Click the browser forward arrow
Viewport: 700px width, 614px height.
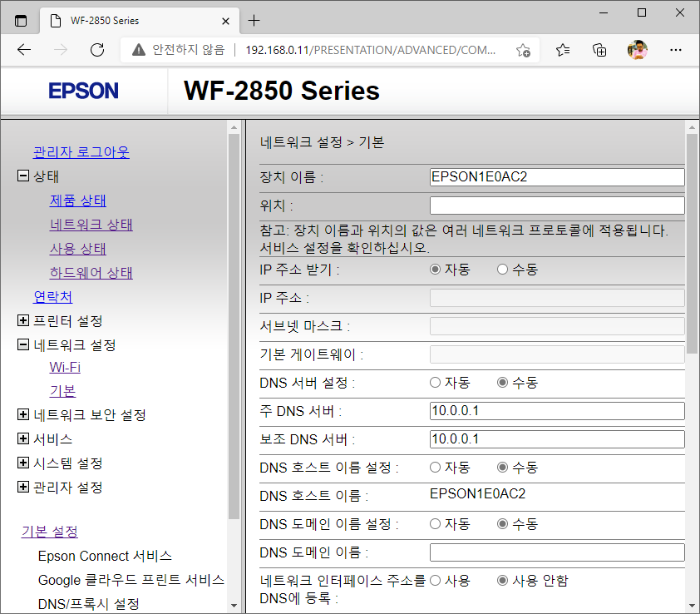point(60,50)
